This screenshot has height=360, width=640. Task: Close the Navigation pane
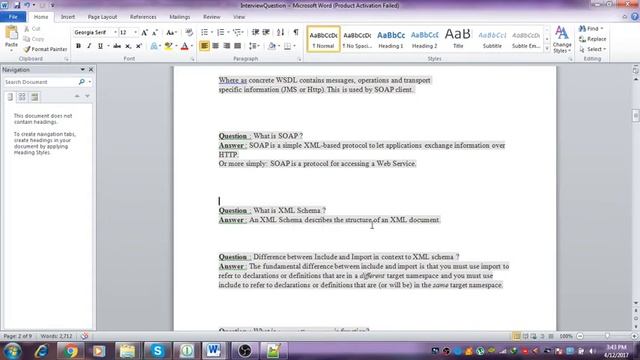pos(91,70)
